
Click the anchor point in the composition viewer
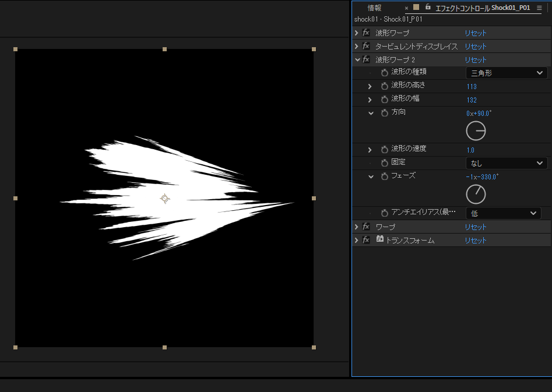165,199
